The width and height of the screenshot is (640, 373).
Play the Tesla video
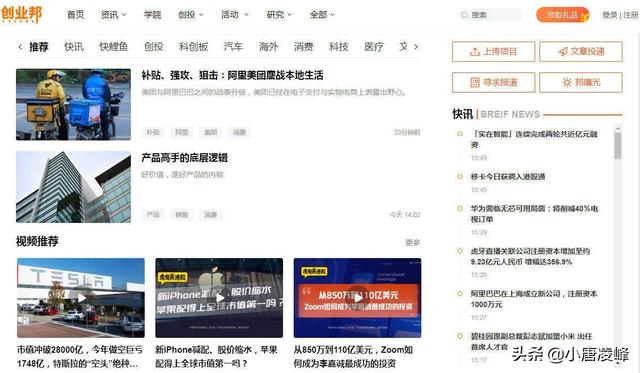(x=81, y=298)
